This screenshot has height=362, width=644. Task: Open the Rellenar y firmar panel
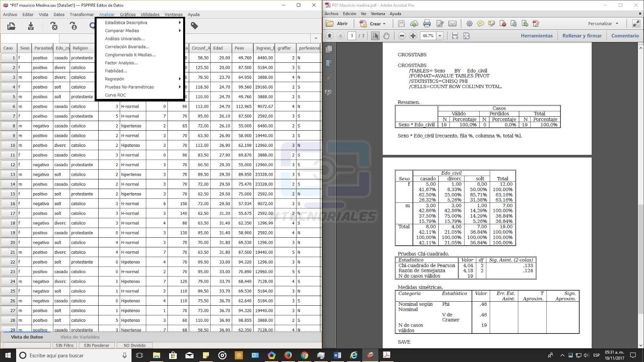pos(582,35)
